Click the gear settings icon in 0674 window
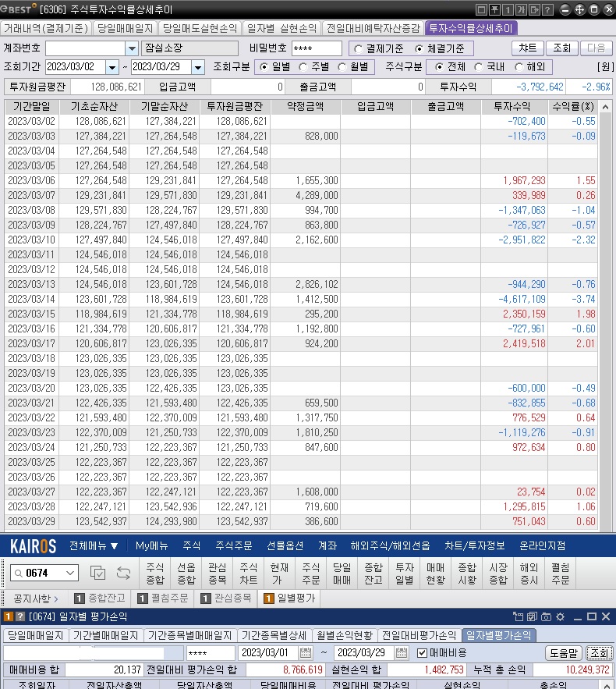 (560, 617)
